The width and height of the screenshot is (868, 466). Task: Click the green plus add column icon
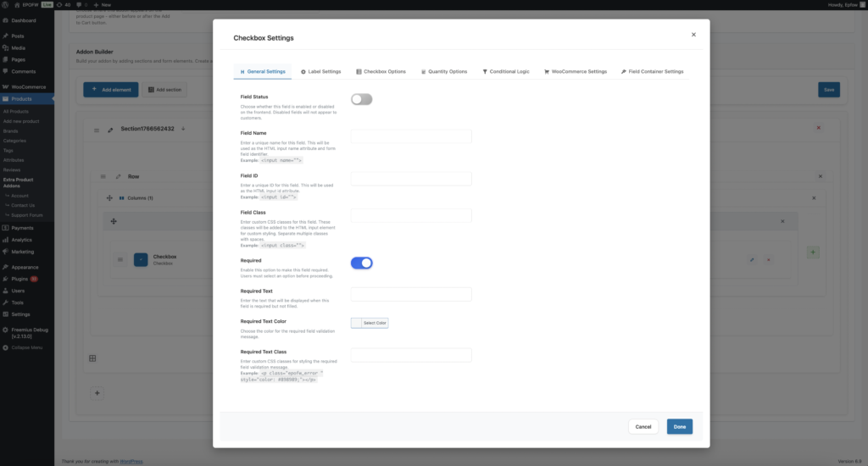pyautogui.click(x=813, y=252)
